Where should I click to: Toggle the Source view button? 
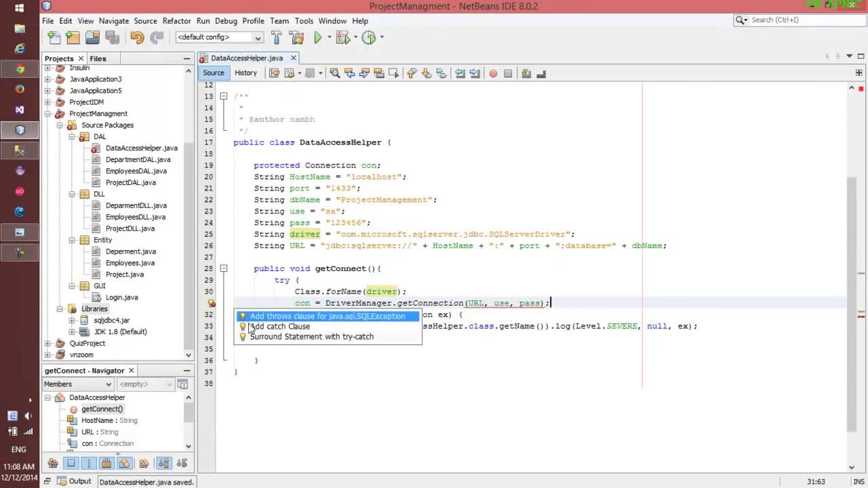[x=213, y=73]
